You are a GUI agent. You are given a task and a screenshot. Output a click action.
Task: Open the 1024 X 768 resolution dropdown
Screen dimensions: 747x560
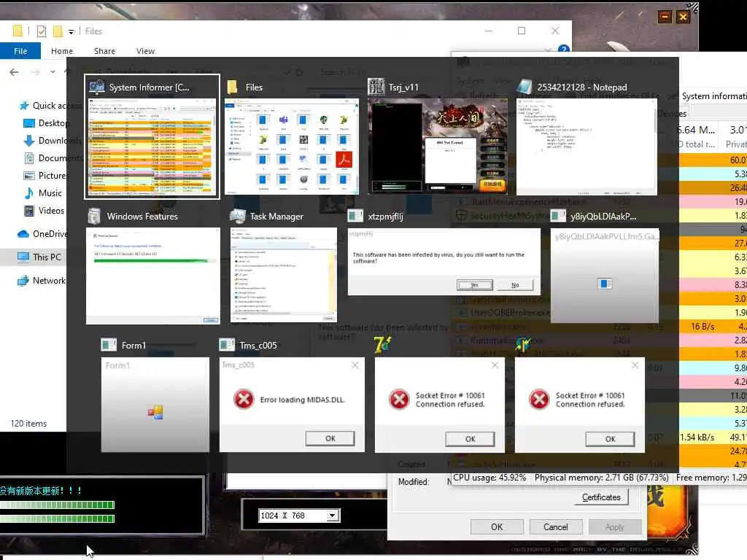[x=333, y=516]
